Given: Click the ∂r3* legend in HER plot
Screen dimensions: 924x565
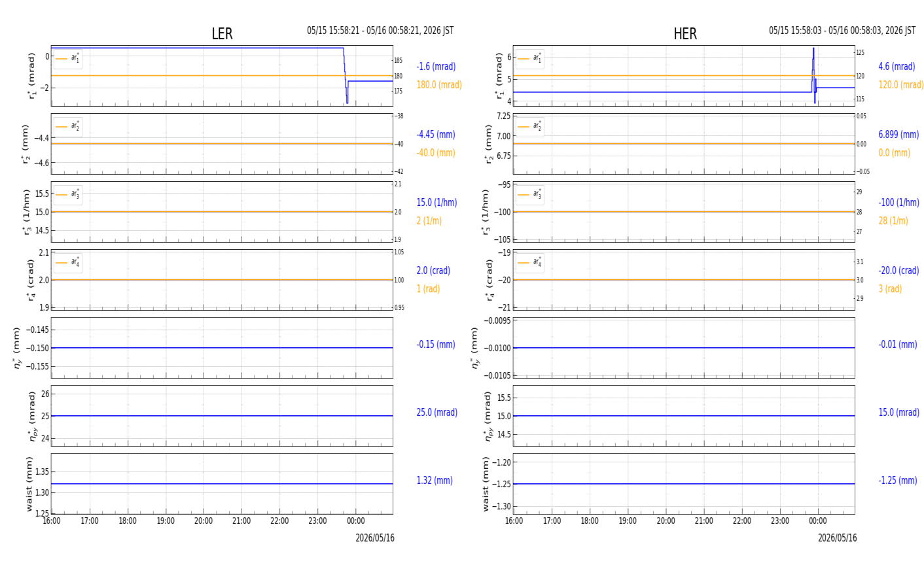Looking at the screenshot, I should pyautogui.click(x=530, y=194).
